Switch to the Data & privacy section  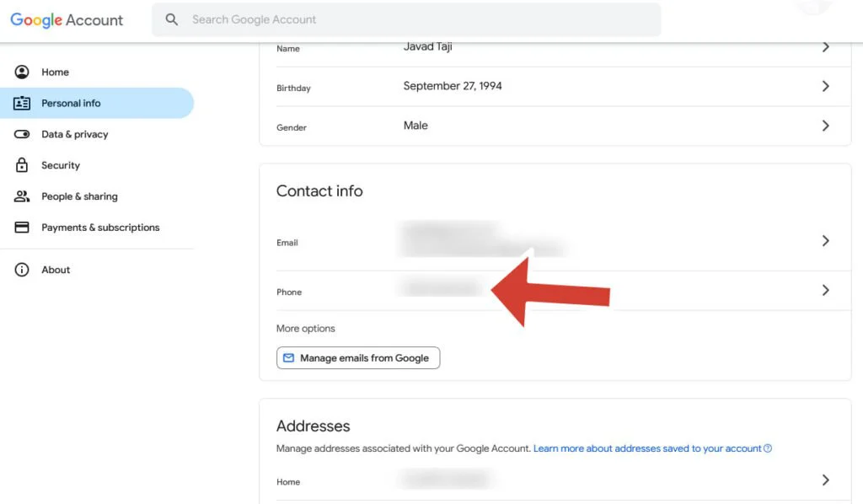[x=74, y=134]
